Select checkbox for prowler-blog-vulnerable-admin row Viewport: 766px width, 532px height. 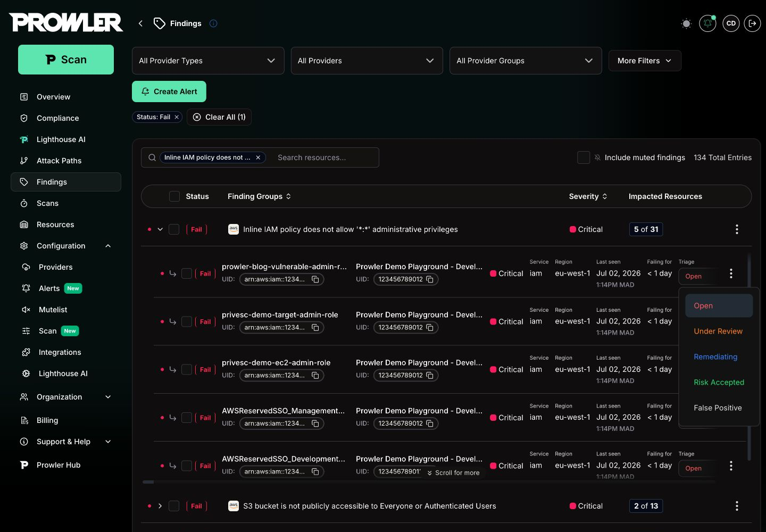(x=187, y=273)
